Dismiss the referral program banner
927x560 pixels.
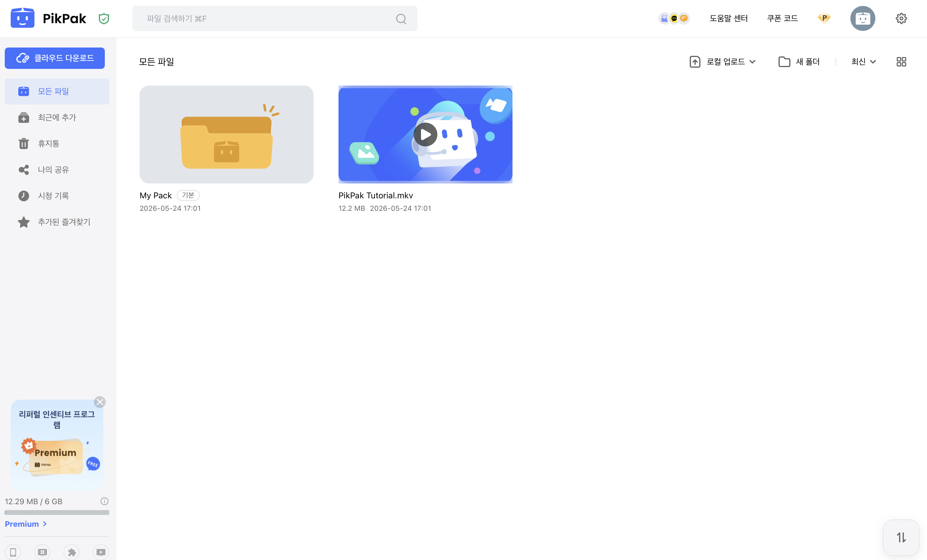(x=100, y=402)
